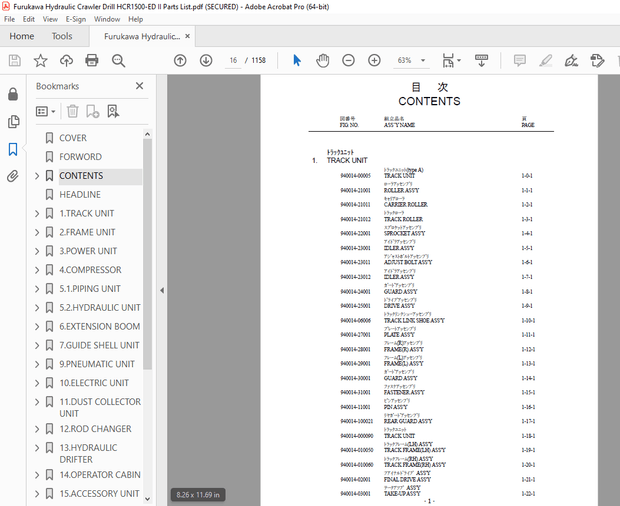Go to previous page arrow
Screen dimensions: 620x506
pos(180,60)
